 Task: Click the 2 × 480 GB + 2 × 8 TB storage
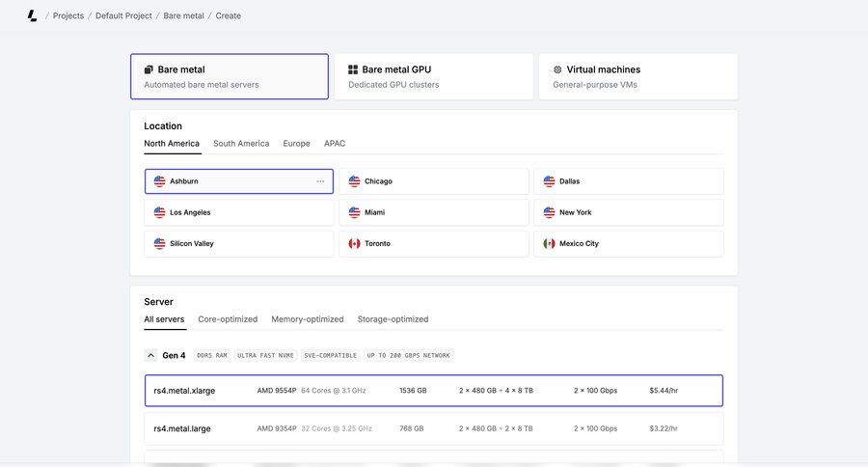[x=496, y=428]
